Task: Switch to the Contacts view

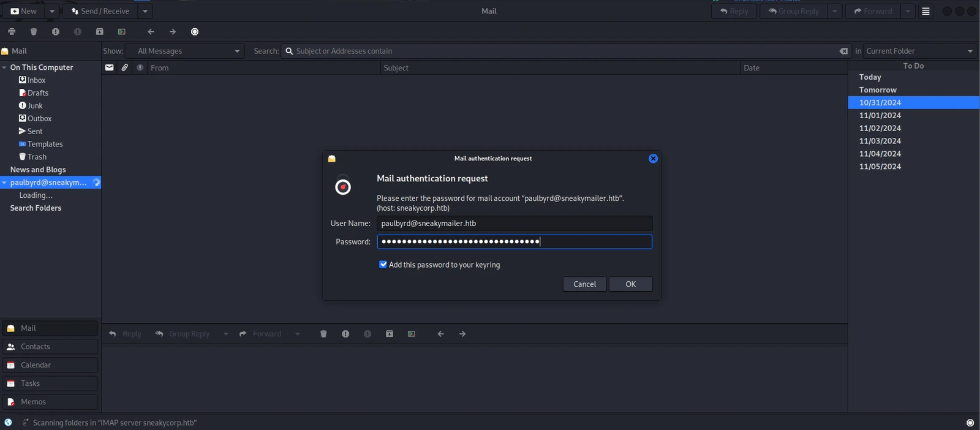Action: (x=50, y=347)
